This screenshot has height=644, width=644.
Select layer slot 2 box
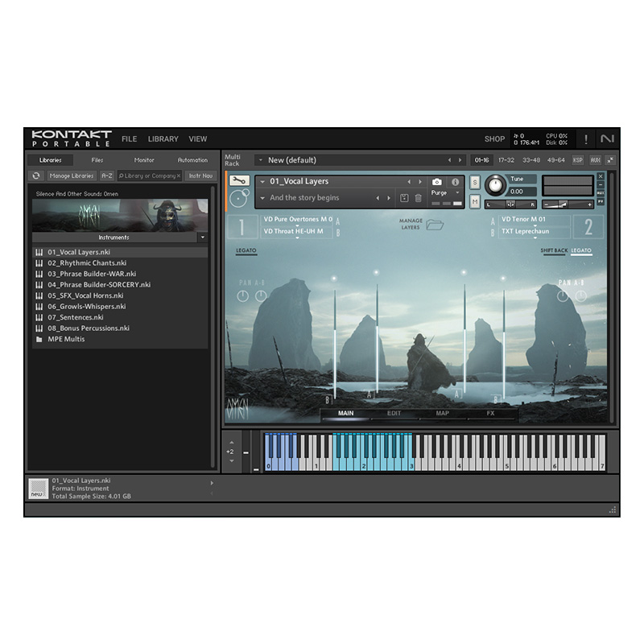pos(588,227)
